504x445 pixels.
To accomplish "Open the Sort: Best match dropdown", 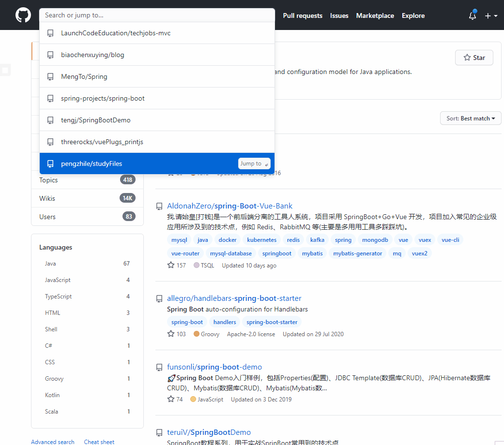I will [x=471, y=118].
